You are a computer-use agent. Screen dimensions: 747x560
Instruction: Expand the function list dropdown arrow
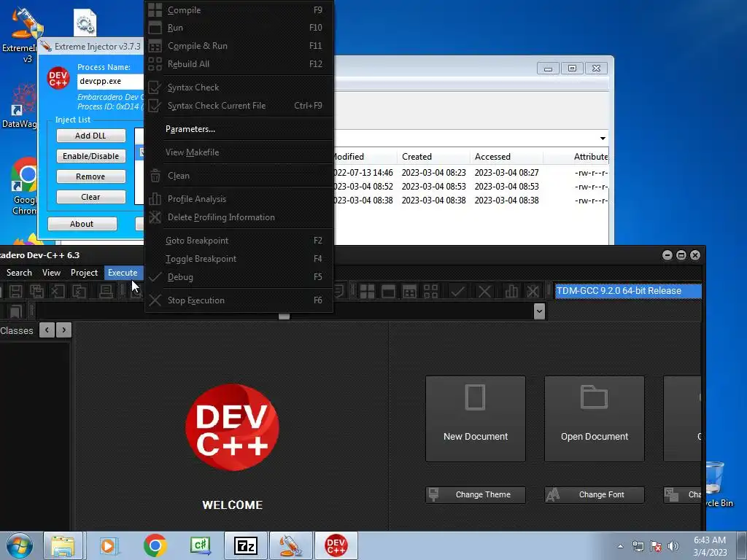point(539,311)
